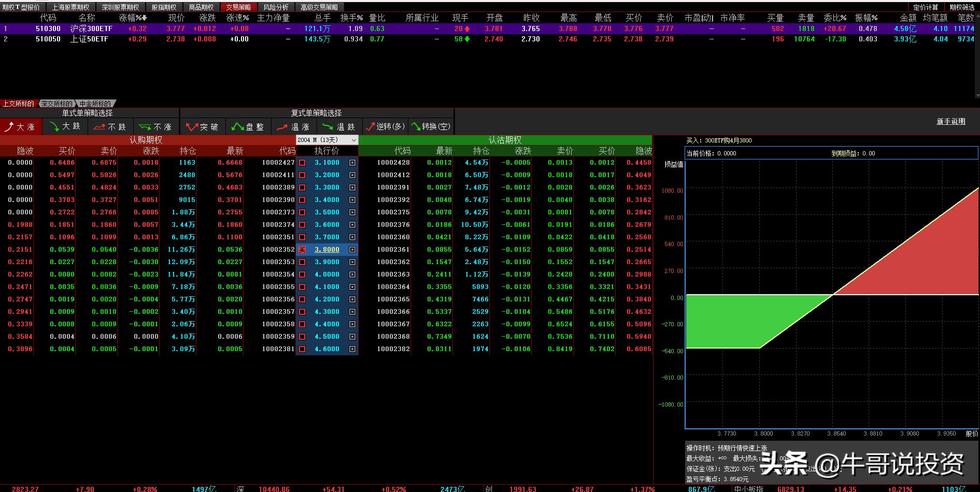Toggle the call checkbox for strike 4.0000

point(302,274)
